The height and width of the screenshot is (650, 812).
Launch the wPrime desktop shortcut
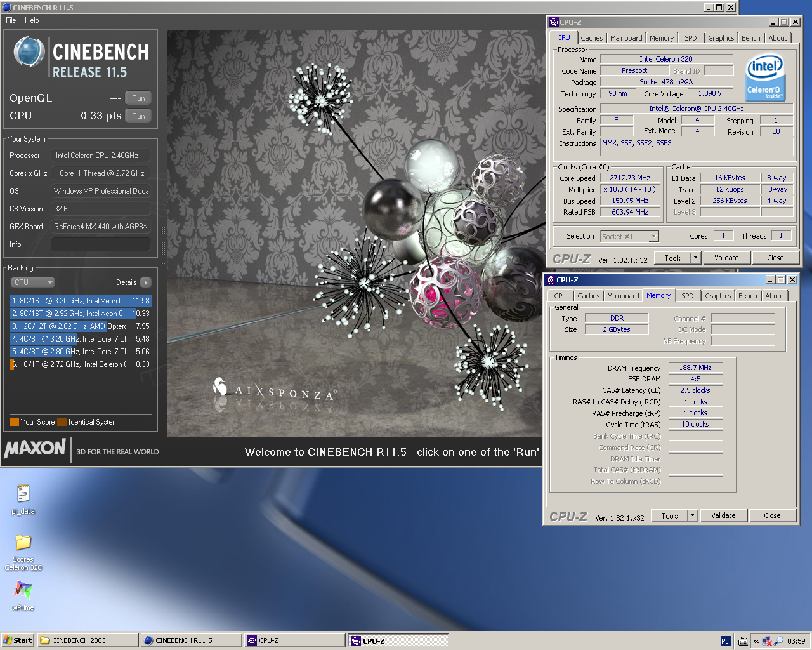click(x=23, y=595)
